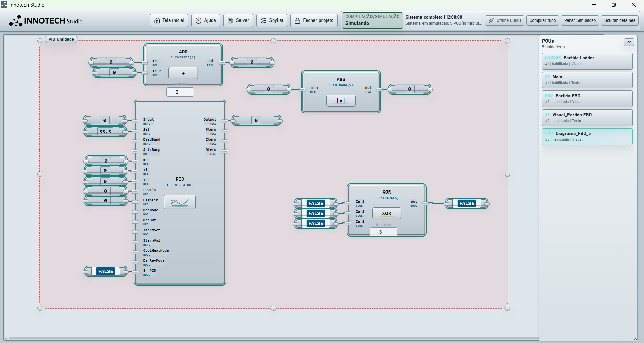Click the ABS block title

(x=341, y=79)
